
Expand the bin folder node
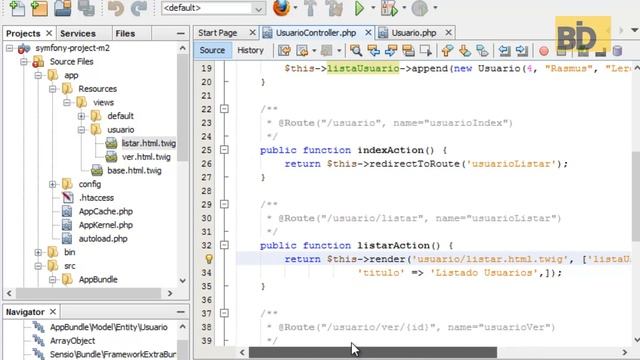(38, 252)
